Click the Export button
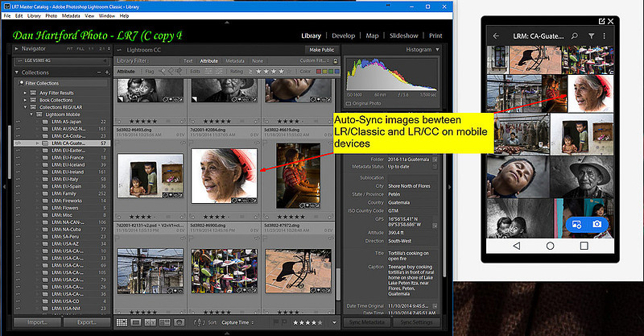This screenshot has height=336, width=644. click(x=87, y=322)
